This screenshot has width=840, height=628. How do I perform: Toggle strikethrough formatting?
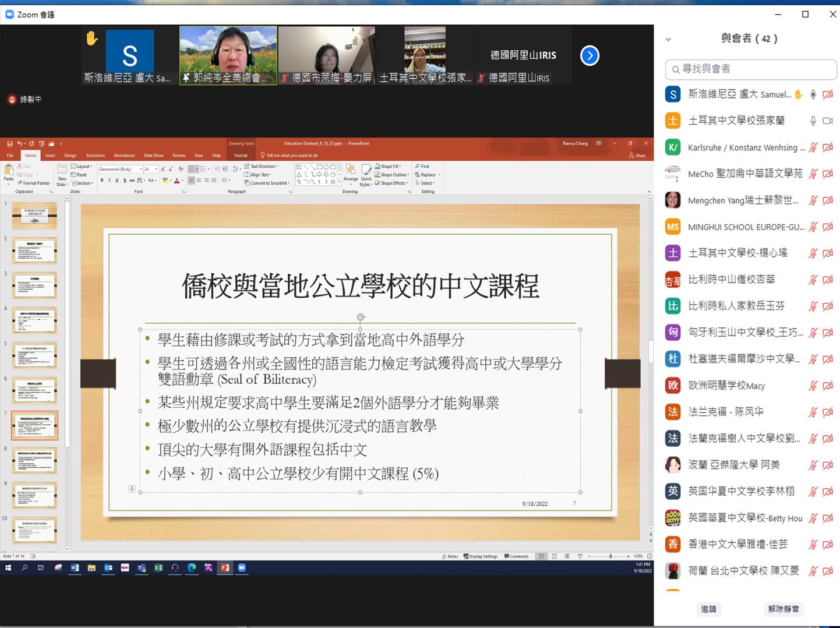(x=132, y=180)
